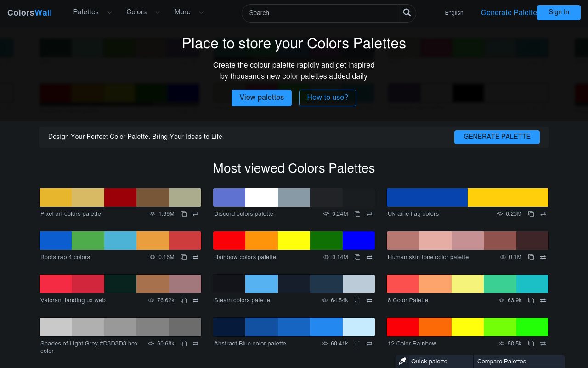
Task: Select the blue swatch in Bootstrap 4 colors
Action: pyautogui.click(x=55, y=240)
